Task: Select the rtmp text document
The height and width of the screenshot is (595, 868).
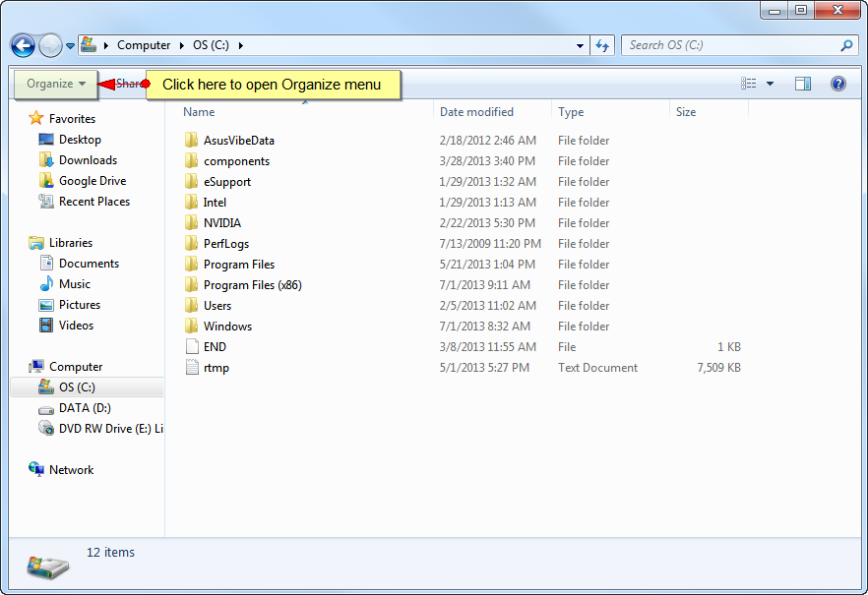Action: (x=216, y=368)
